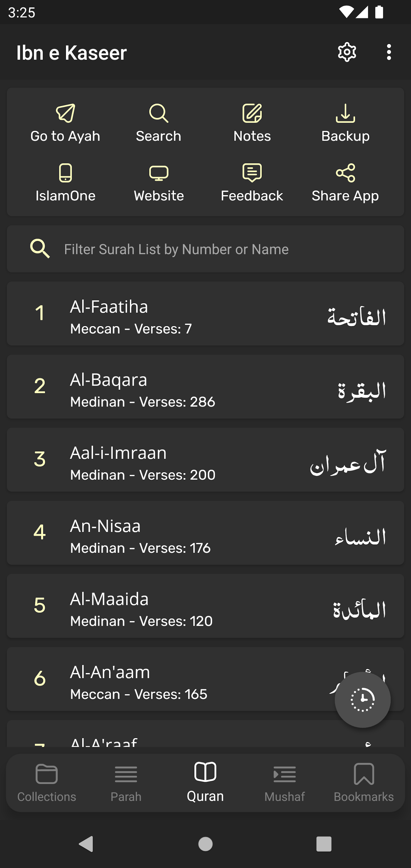
Task: Switch to the Mushaf tab
Action: tap(285, 782)
